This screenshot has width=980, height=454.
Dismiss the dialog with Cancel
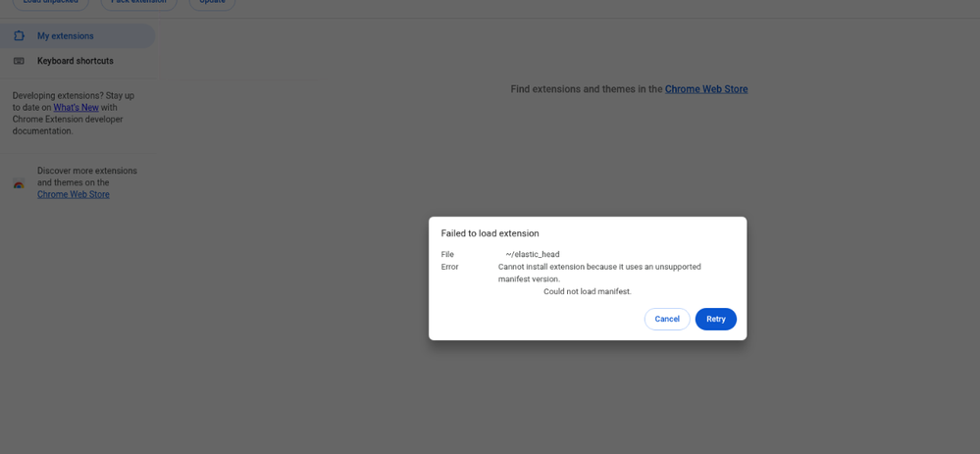click(x=667, y=319)
